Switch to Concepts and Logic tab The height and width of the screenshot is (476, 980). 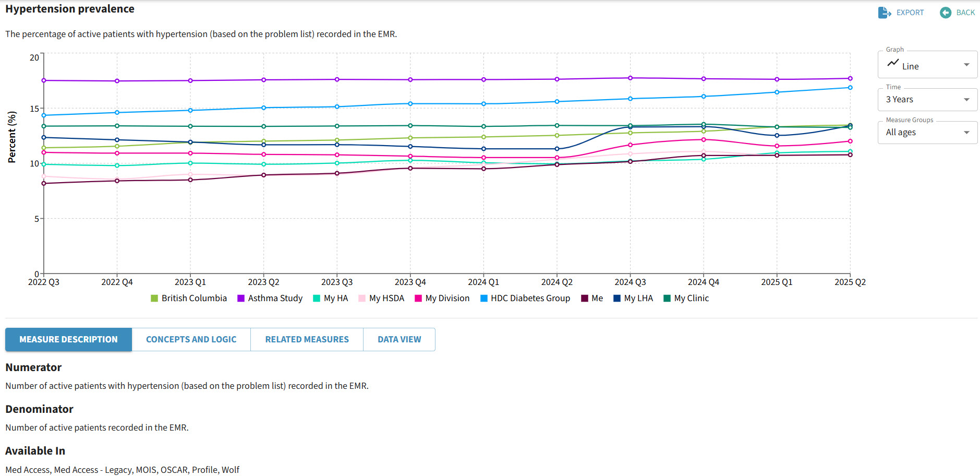click(191, 339)
